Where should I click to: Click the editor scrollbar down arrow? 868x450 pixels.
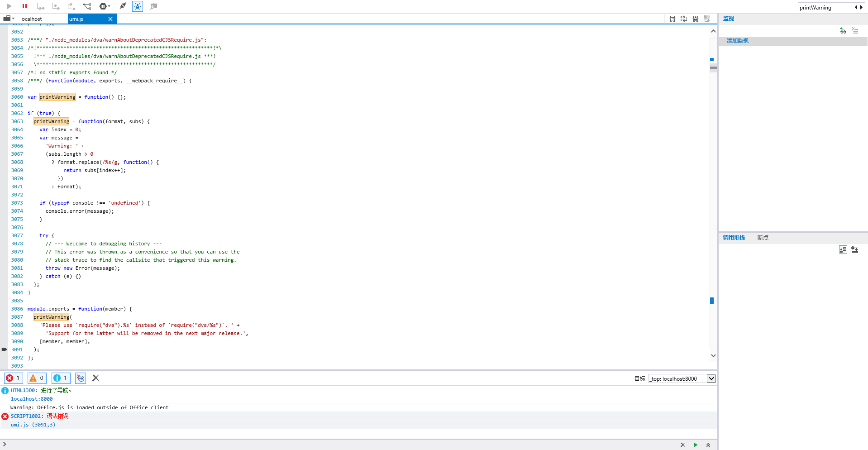[x=713, y=356]
